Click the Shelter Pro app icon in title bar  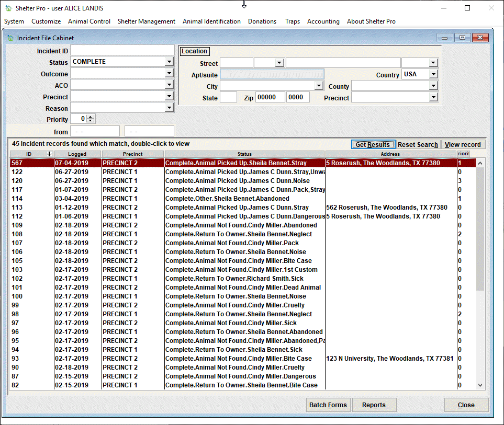tap(8, 8)
